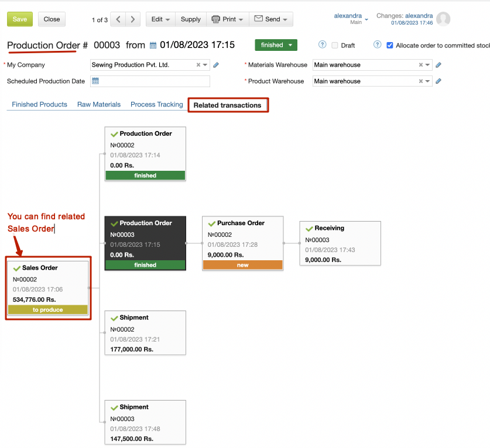
Task: Click Shipment amount 177,000.00 Rs.
Action: click(132, 349)
